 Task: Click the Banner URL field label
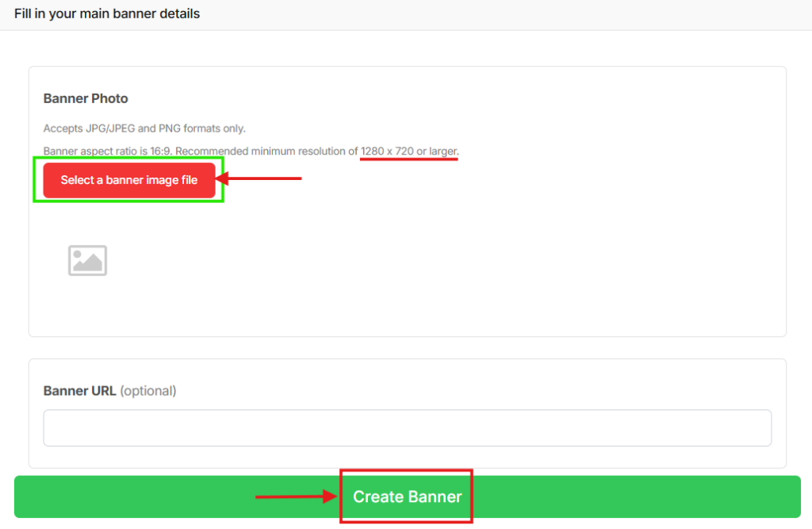[79, 391]
